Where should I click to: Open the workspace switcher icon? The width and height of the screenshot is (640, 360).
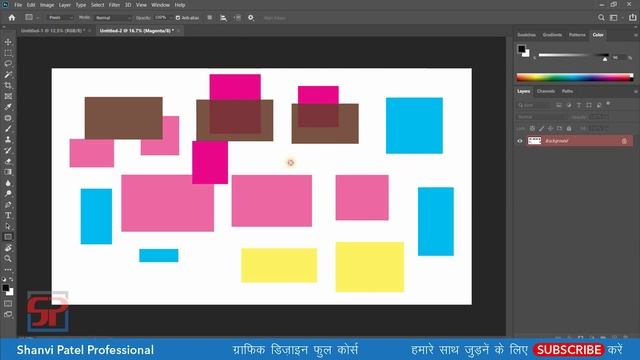tap(614, 18)
